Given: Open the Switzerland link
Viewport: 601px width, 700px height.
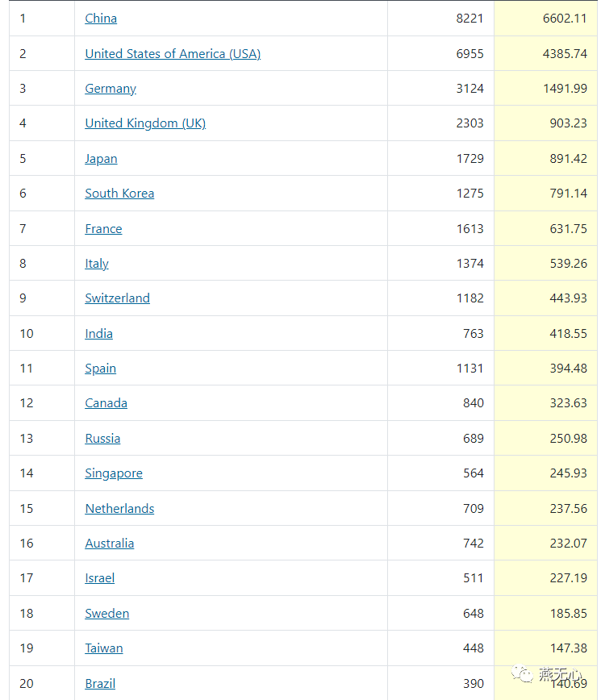Looking at the screenshot, I should (117, 298).
